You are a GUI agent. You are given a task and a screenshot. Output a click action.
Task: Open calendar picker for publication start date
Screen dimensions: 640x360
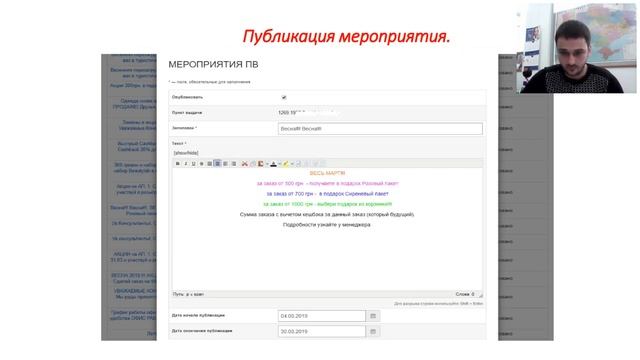pyautogui.click(x=373, y=316)
